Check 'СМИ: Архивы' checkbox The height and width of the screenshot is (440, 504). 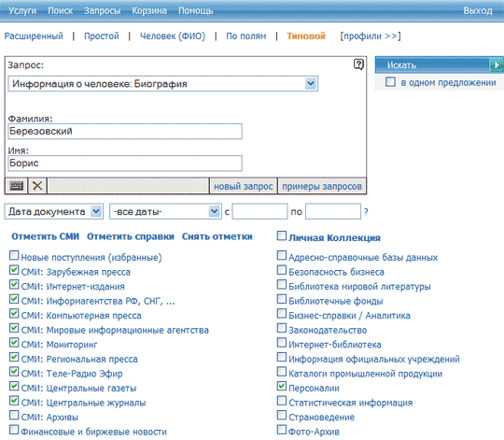(x=14, y=415)
